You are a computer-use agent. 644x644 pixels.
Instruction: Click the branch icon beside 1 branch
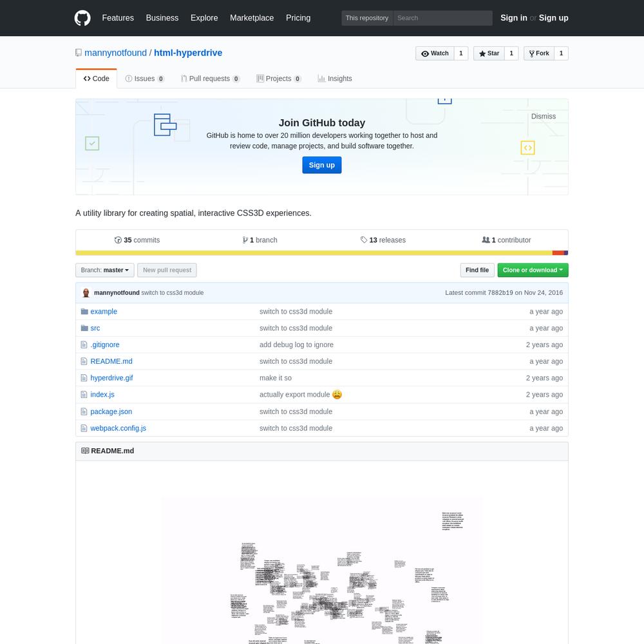point(245,240)
